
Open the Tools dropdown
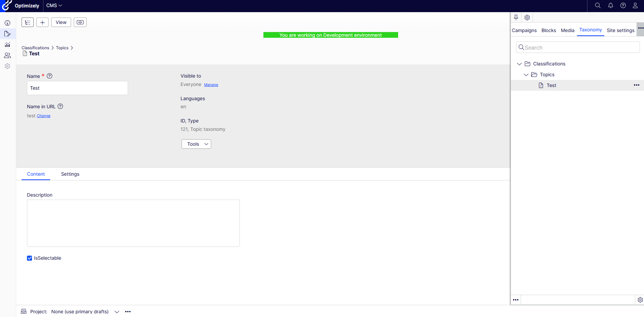point(196,144)
